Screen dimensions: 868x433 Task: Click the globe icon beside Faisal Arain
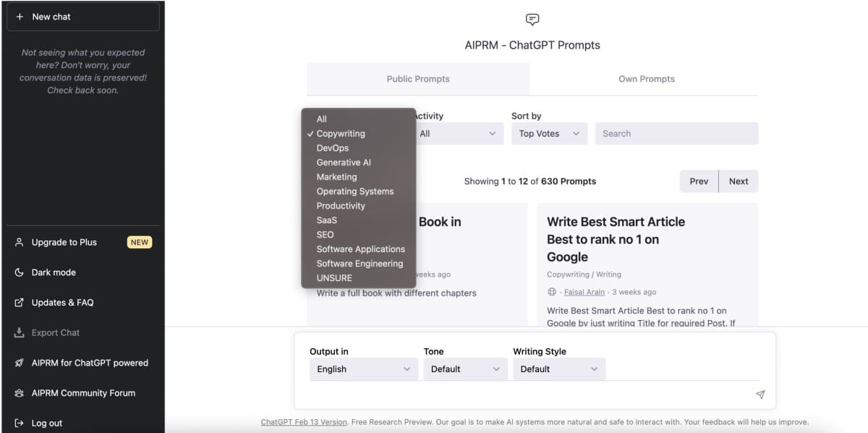click(x=552, y=292)
